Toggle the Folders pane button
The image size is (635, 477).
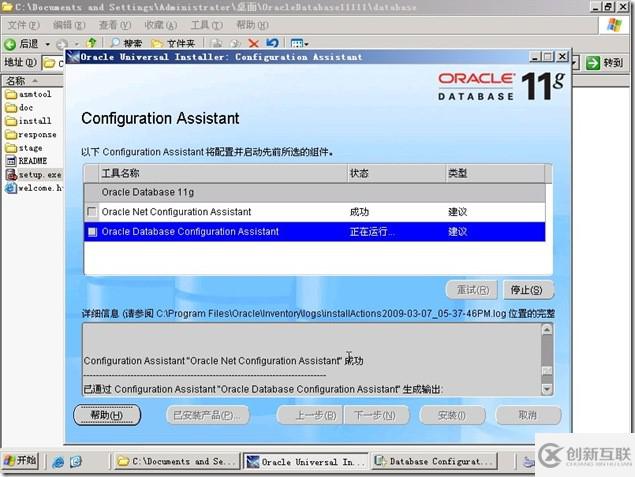point(173,43)
